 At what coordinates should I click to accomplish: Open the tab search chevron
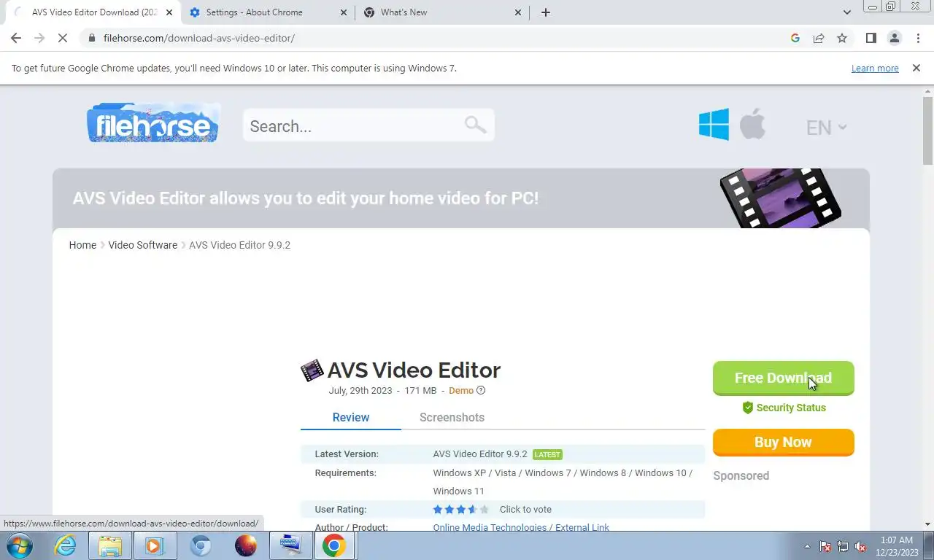[847, 12]
